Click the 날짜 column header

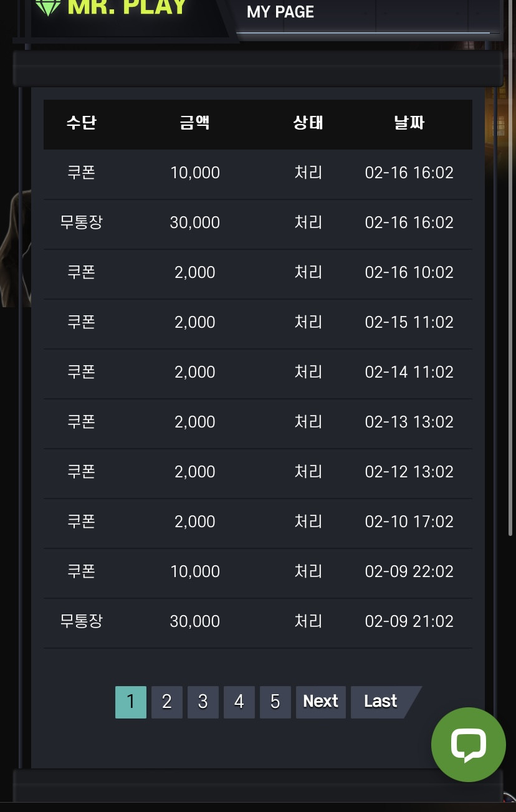point(409,123)
